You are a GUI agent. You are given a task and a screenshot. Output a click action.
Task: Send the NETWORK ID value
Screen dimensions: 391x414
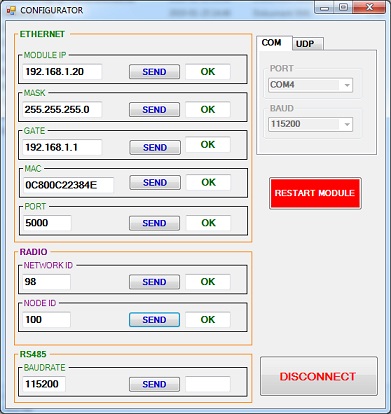[x=154, y=282]
